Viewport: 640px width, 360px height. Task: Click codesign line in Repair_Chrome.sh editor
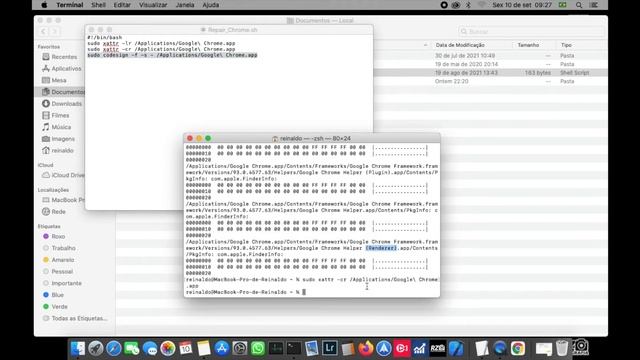172,55
